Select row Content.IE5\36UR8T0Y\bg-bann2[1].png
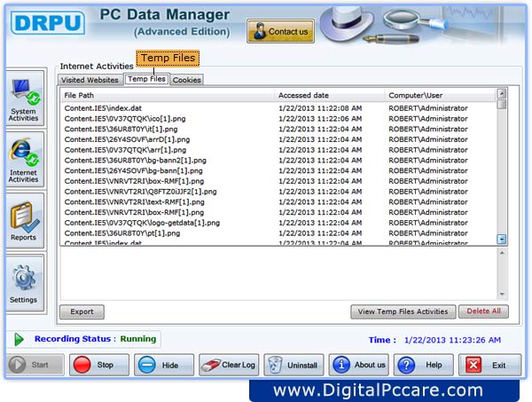The image size is (532, 402). pos(278,161)
